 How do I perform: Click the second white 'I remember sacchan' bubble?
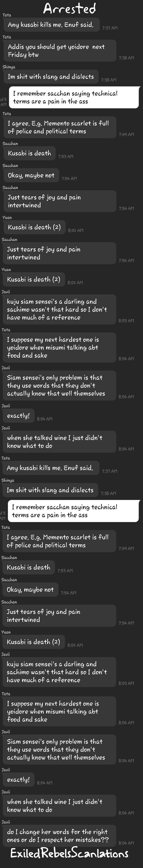point(73,511)
